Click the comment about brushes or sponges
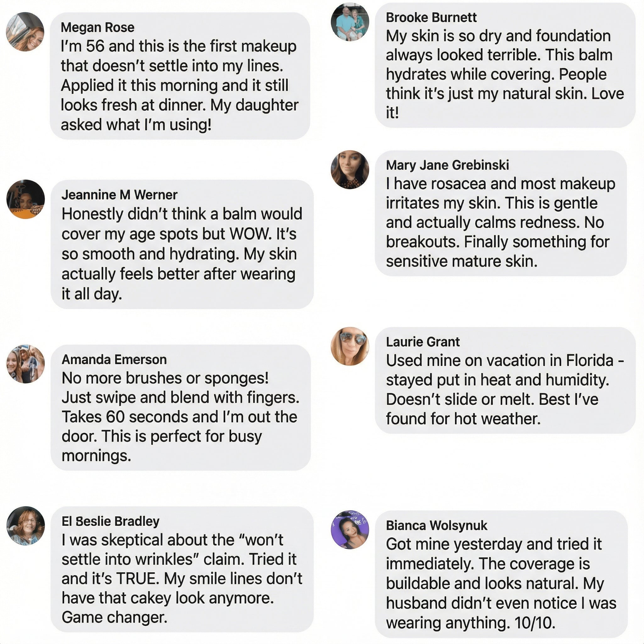 [180, 417]
